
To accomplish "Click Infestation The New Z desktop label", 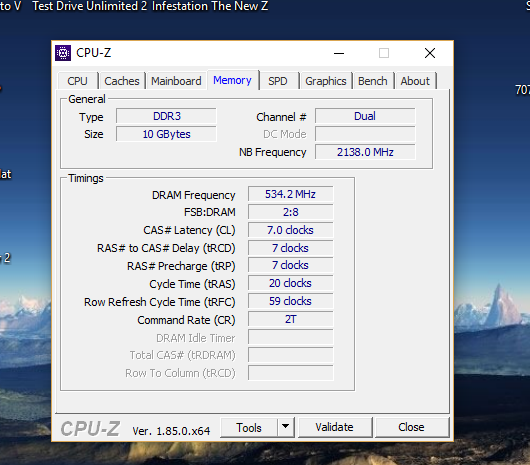I will (x=210, y=6).
